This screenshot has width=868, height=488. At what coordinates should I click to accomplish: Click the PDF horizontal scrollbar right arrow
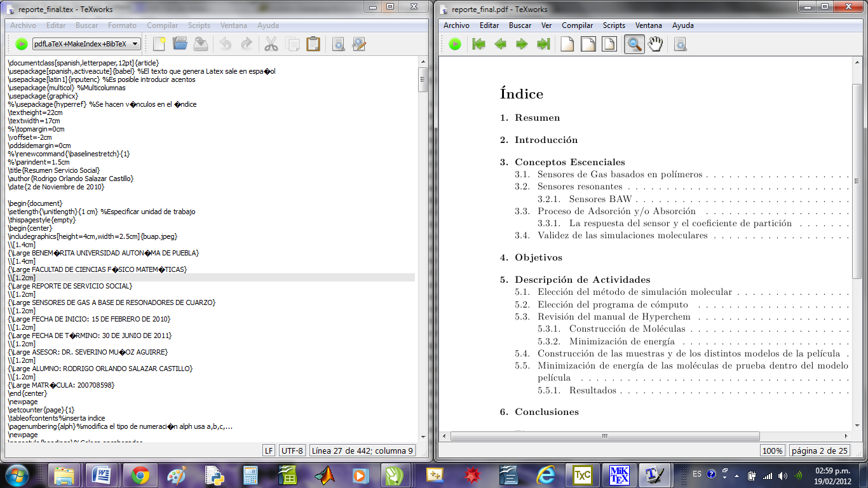[846, 436]
